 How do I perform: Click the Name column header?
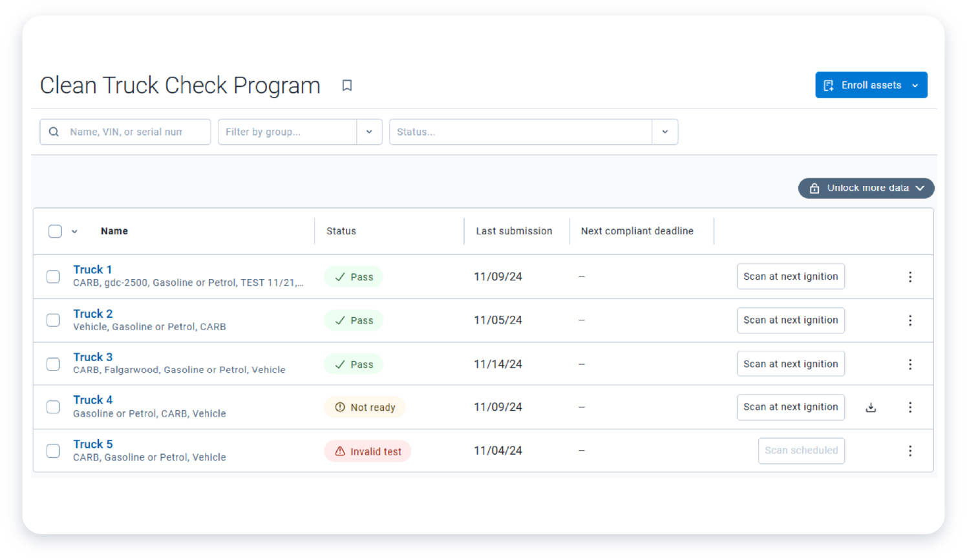point(114,231)
